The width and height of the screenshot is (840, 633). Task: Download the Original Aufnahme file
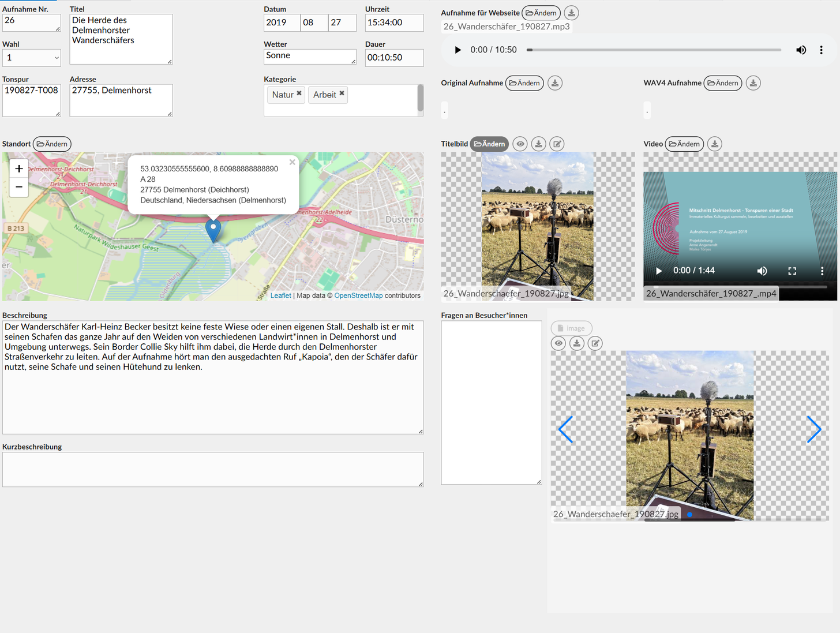click(x=554, y=83)
